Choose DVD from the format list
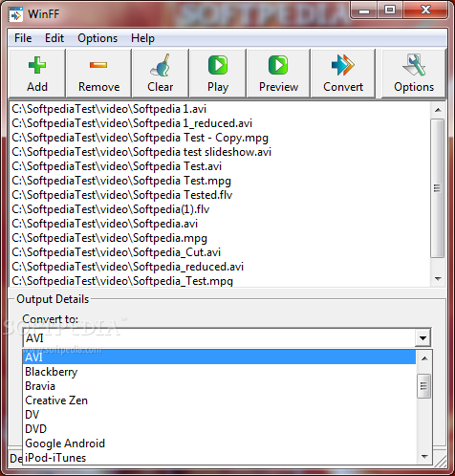This screenshot has width=455, height=476. click(219, 429)
